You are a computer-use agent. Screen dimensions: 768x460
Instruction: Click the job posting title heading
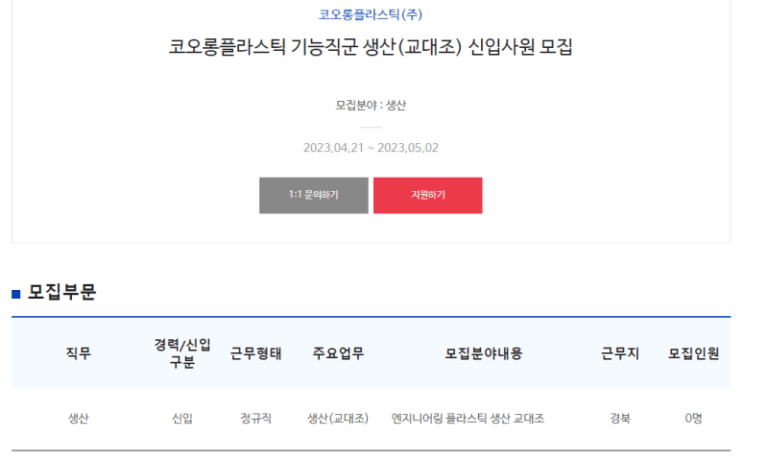[x=371, y=48]
